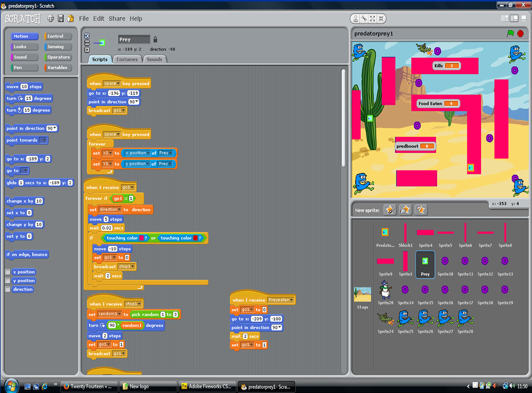Image resolution: width=532 pixels, height=393 pixels.
Task: Show the Pen blocks category
Action: point(25,68)
